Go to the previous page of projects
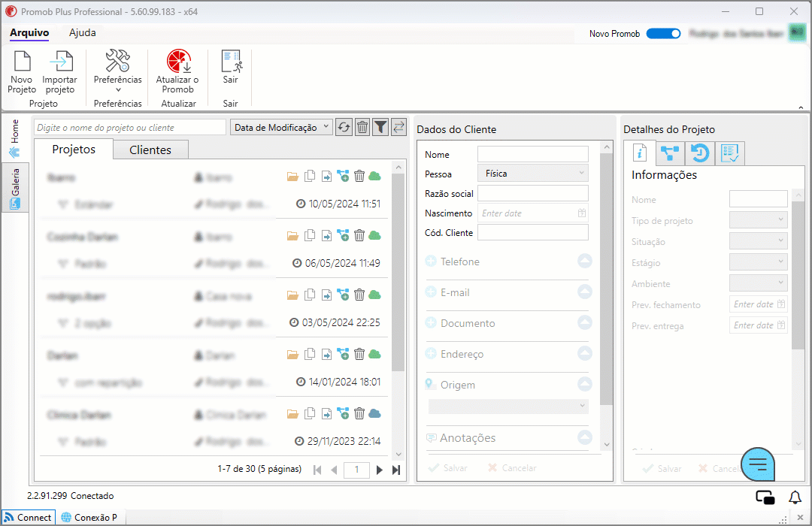 pyautogui.click(x=334, y=470)
